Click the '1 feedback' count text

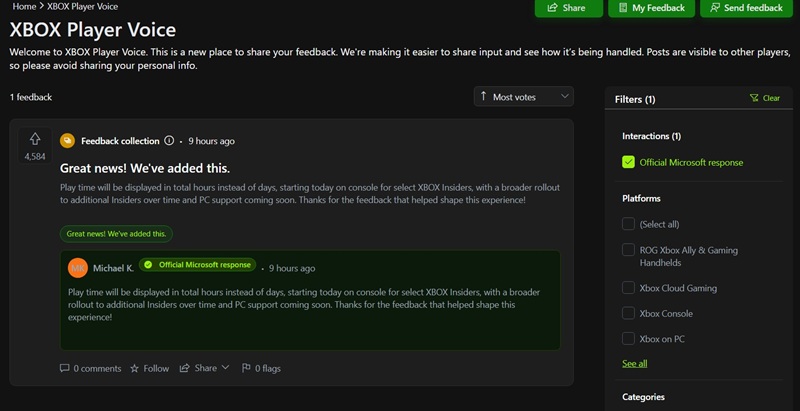tap(31, 97)
